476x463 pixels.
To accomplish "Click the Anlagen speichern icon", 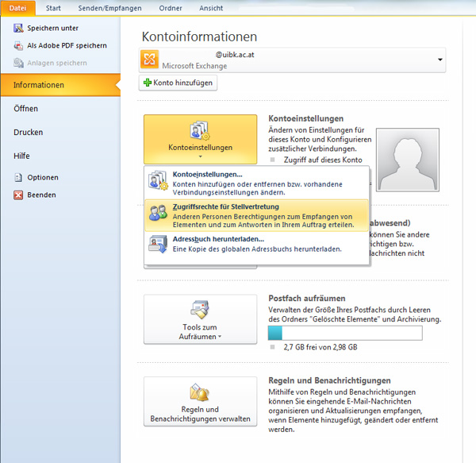I will [x=18, y=63].
